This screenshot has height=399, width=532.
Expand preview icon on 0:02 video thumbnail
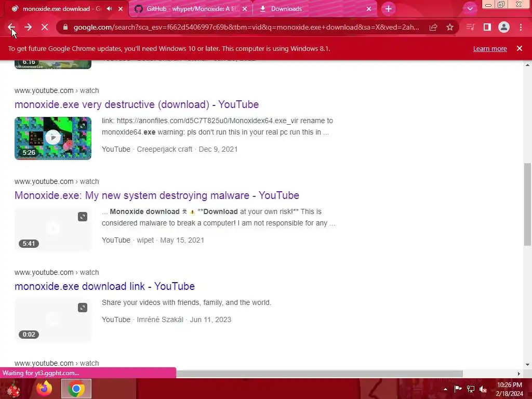[83, 308]
